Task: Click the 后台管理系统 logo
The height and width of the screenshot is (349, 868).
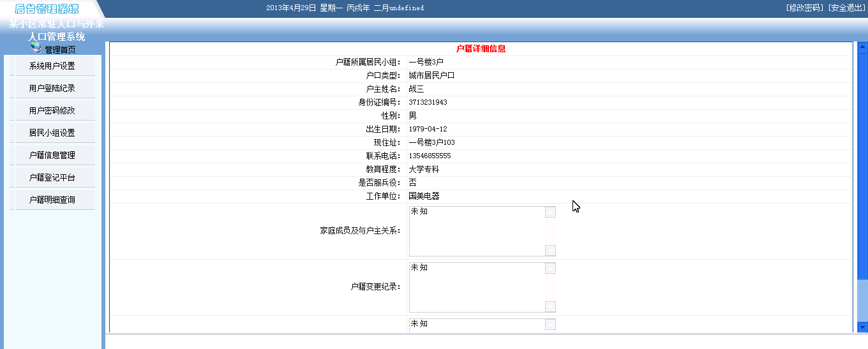Action: coord(47,9)
